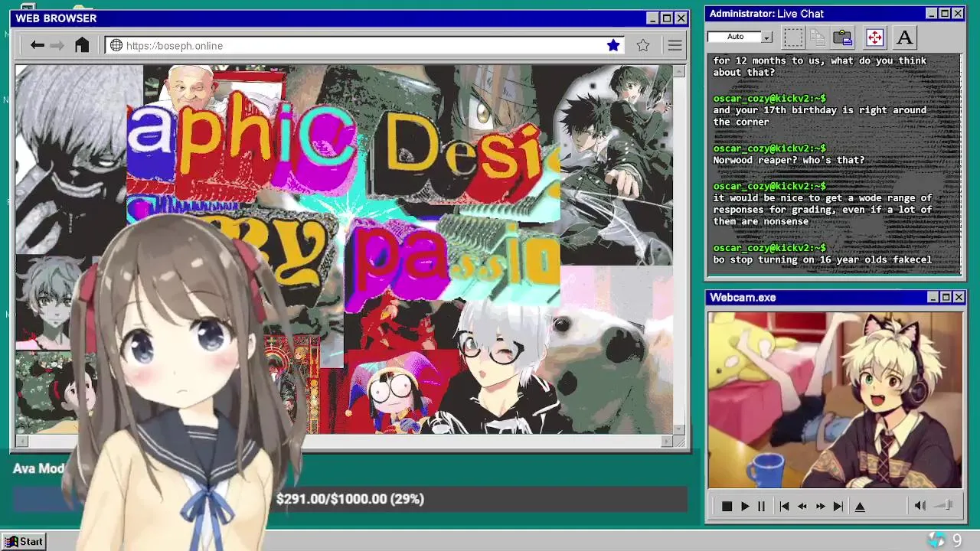This screenshot has height=551, width=980.
Task: Click the paste clipboard icon in chat toolbar
Action: tap(843, 37)
